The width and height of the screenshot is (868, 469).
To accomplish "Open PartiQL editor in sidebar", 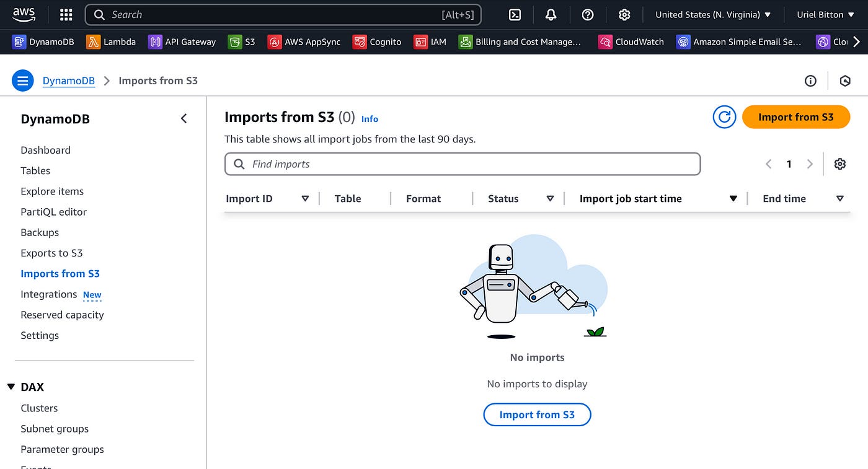I will point(54,212).
